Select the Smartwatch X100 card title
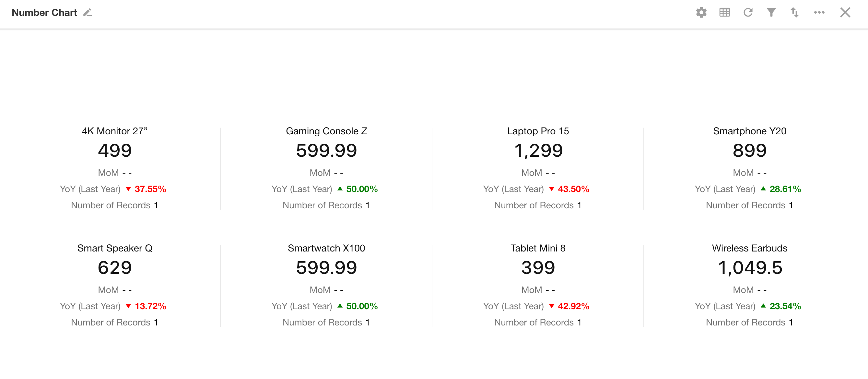The image size is (868, 379). tap(326, 248)
